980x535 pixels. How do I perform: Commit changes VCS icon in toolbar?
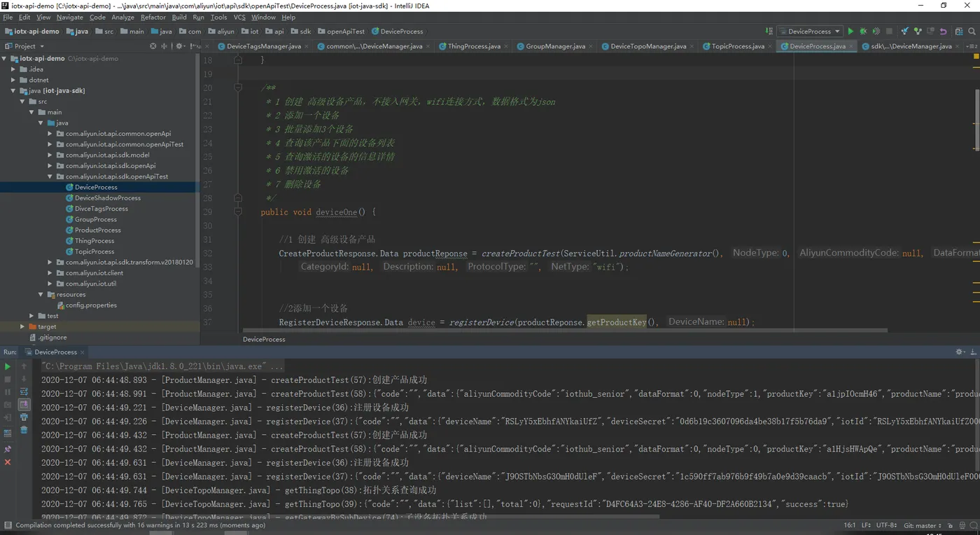[918, 32]
